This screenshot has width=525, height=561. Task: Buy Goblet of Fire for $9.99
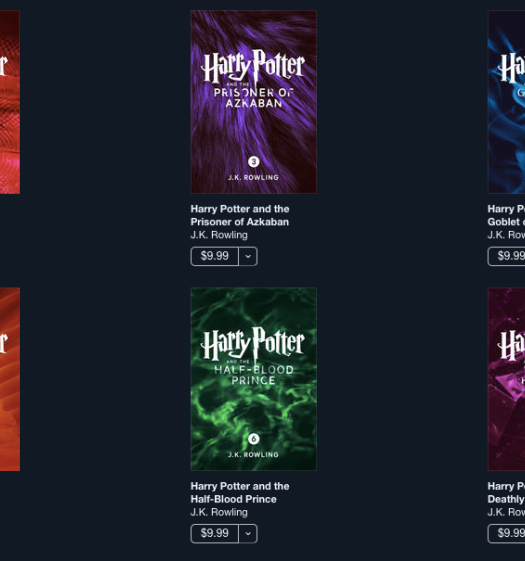[506, 256]
